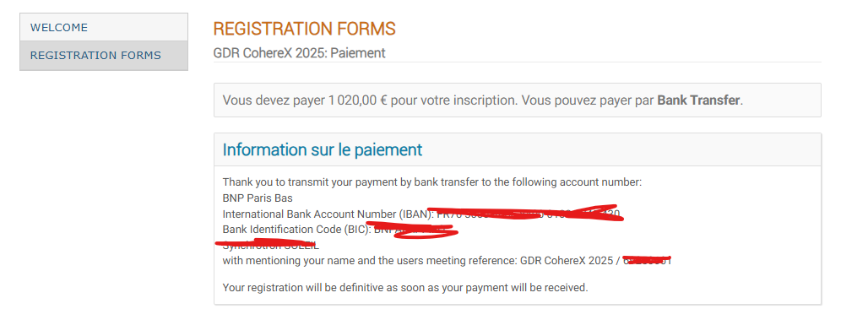868x336 pixels.
Task: Select the BNP Paris Bas bank name
Action: (258, 198)
